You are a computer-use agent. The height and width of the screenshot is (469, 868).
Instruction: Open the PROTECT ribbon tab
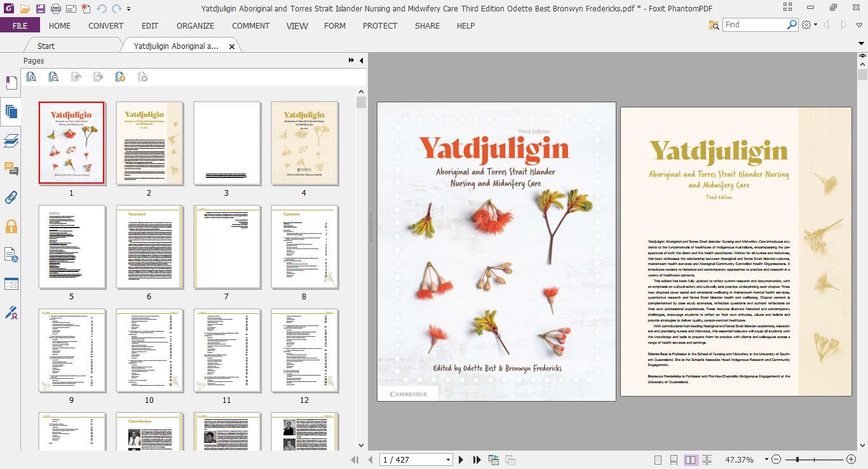point(380,25)
